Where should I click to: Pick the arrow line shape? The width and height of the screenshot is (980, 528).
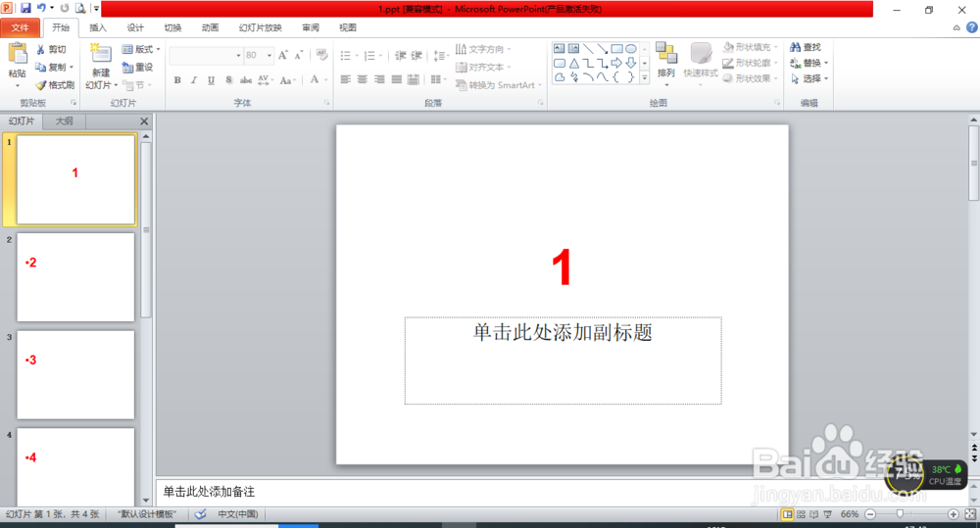pos(603,49)
